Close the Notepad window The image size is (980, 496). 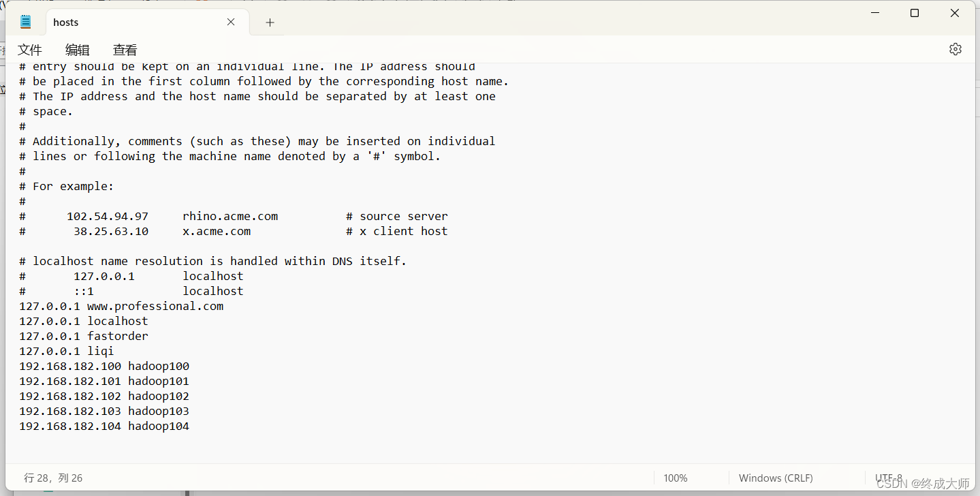[x=955, y=13]
